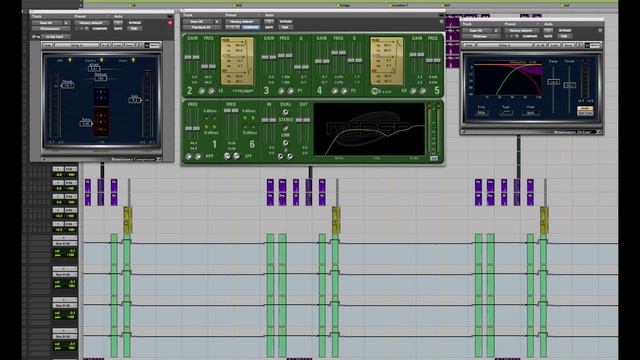Open RDeEsser plug-in selector dropdown

tap(480, 36)
